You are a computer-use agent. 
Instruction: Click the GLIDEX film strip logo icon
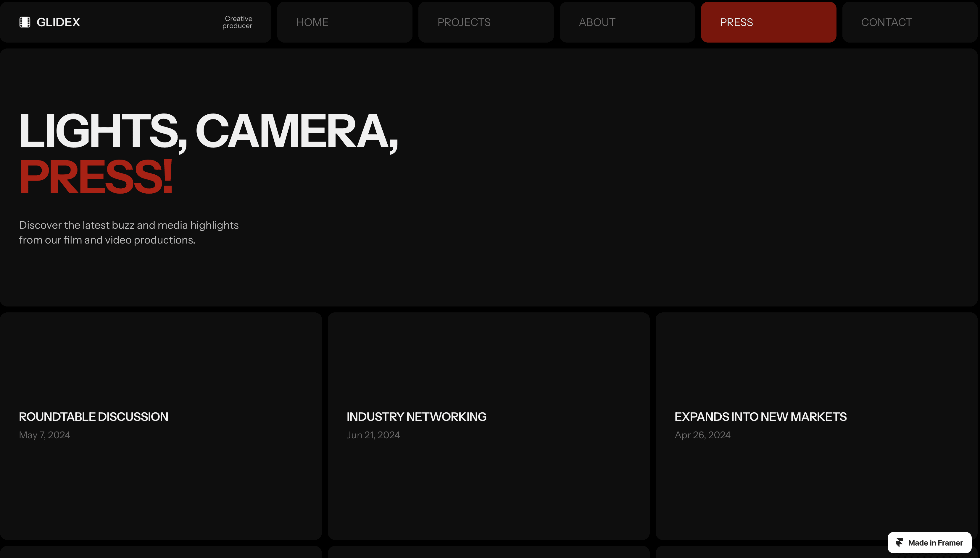coord(25,22)
